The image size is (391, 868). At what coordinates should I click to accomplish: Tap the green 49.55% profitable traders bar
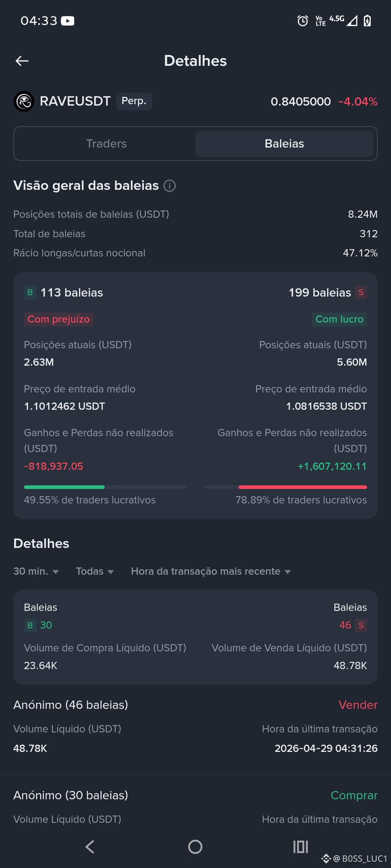(64, 487)
